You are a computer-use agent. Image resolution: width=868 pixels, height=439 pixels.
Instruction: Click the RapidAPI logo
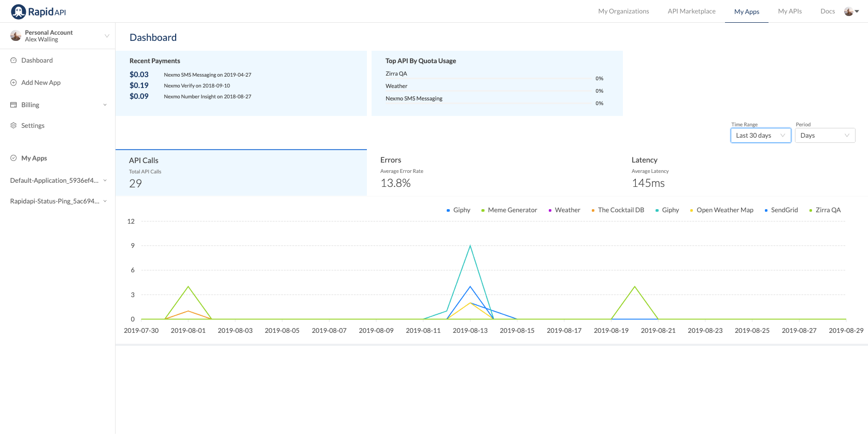coord(38,11)
